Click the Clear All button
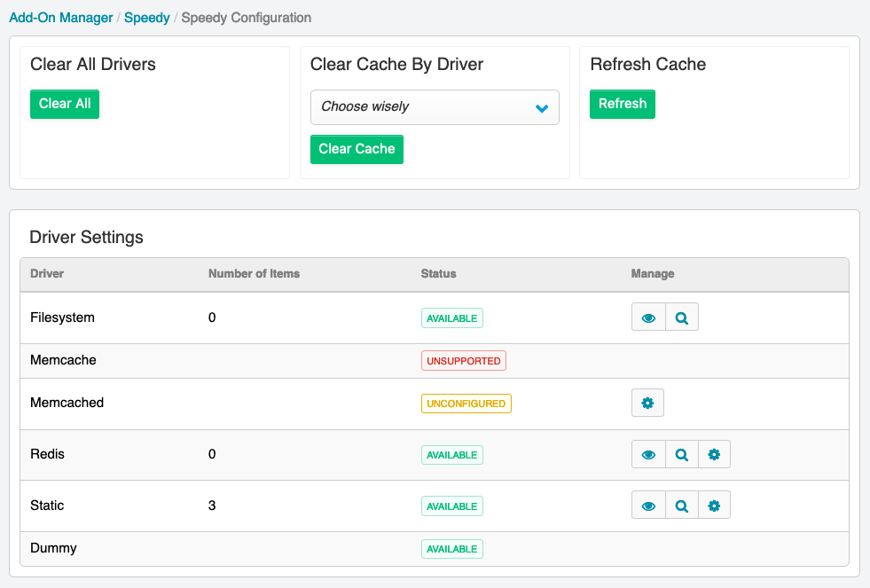This screenshot has height=588, width=870. click(65, 104)
